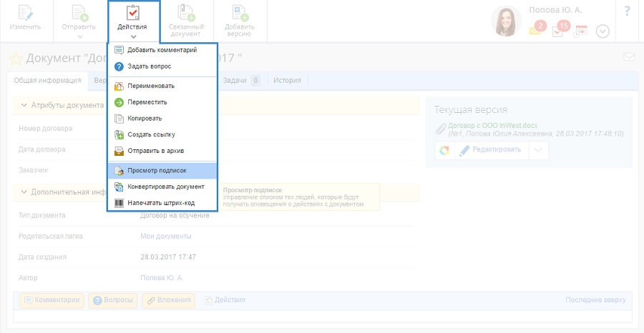Select Конвертировать документ menu item
This screenshot has width=644, height=333.
click(162, 187)
